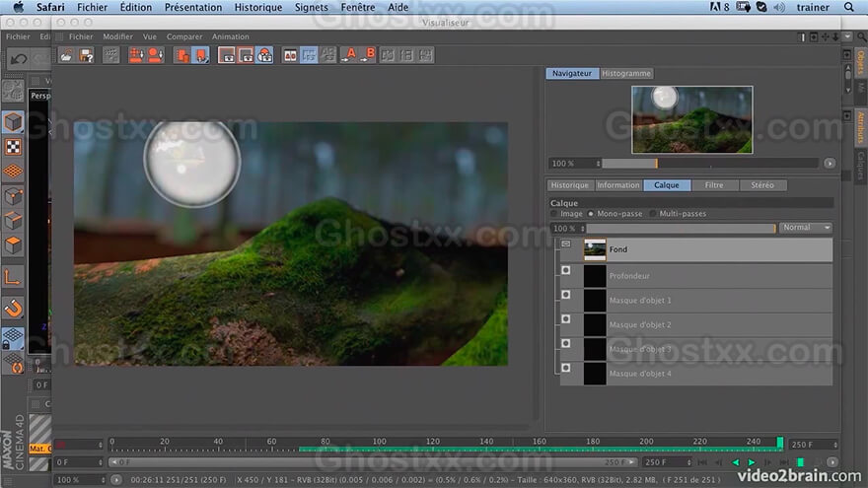Image resolution: width=868 pixels, height=488 pixels.
Task: Click the filter-down orange grid icon
Action: tap(136, 55)
